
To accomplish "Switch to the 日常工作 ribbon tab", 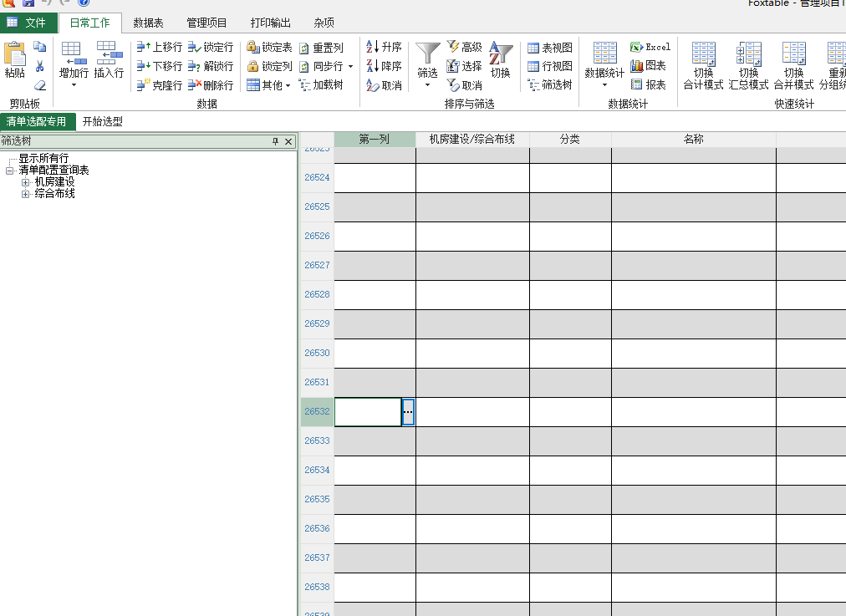I will (89, 23).
